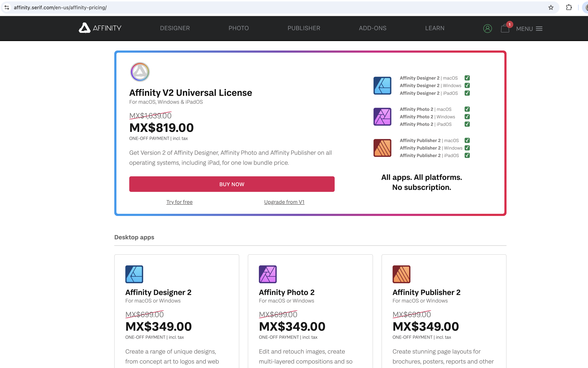Image resolution: width=588 pixels, height=368 pixels.
Task: Click Affinity Publisher 2 | macOS text
Action: [429, 140]
